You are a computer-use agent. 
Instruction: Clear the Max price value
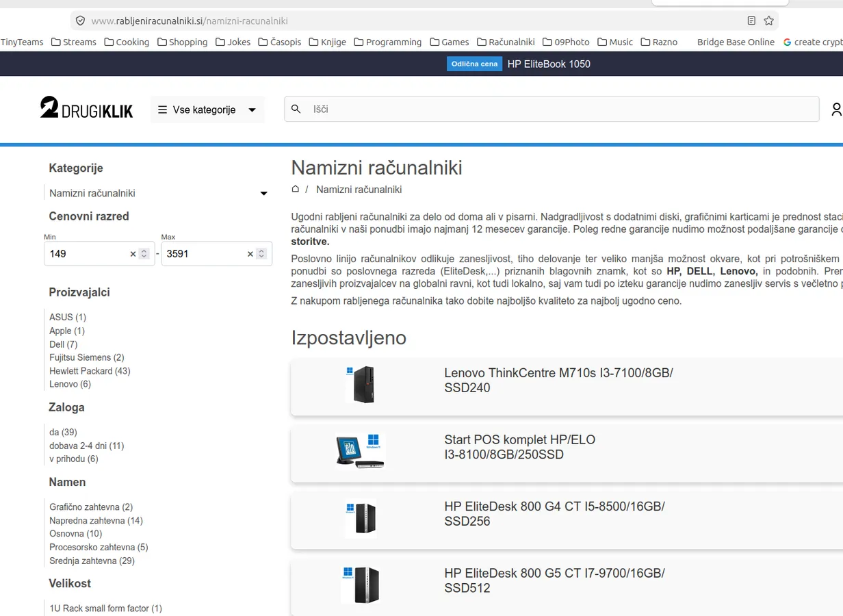pyautogui.click(x=250, y=254)
